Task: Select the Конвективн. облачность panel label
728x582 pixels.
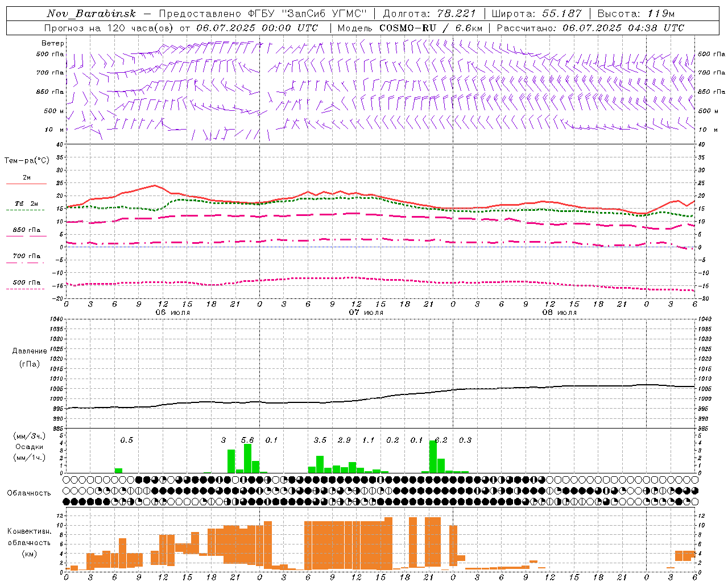Action: tap(30, 537)
